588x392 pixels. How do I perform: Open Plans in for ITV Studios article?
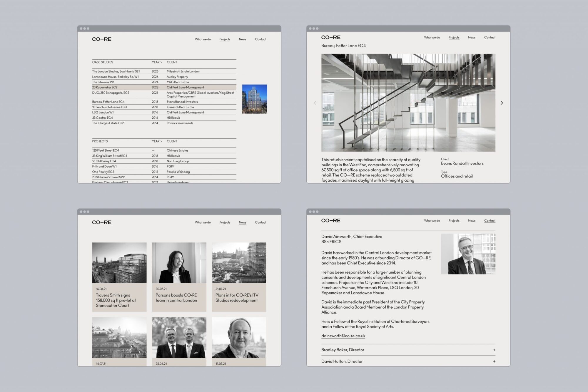point(237,298)
